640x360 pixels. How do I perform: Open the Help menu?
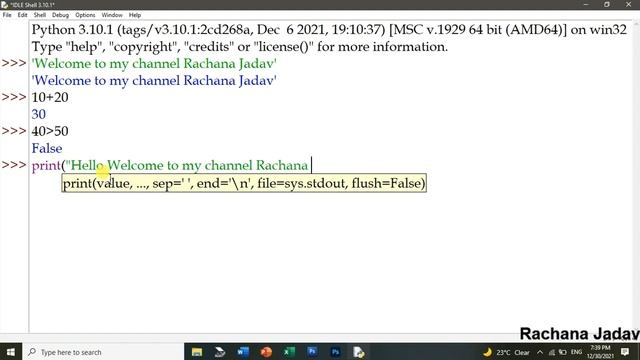coord(135,15)
